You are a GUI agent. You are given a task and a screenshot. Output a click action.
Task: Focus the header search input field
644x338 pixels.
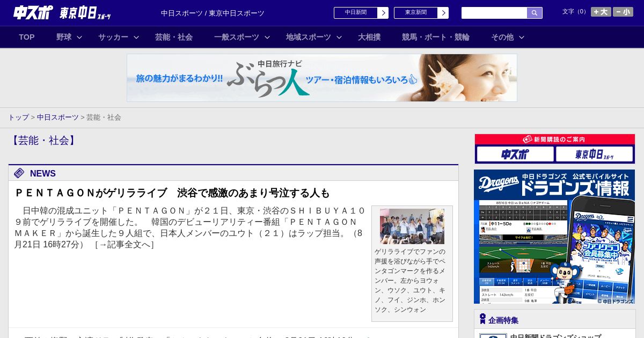(494, 13)
